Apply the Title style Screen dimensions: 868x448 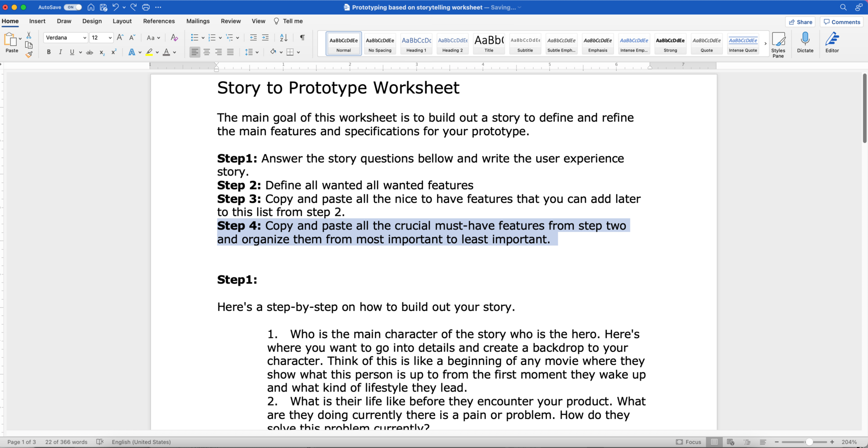[x=489, y=44]
